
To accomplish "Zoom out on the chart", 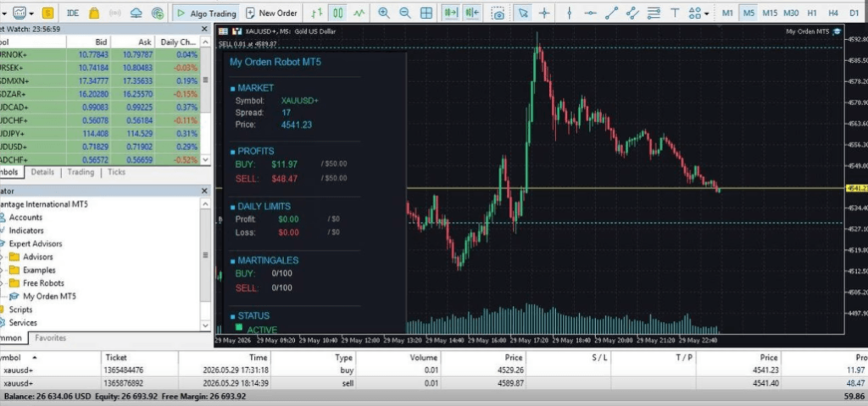I will (x=404, y=12).
